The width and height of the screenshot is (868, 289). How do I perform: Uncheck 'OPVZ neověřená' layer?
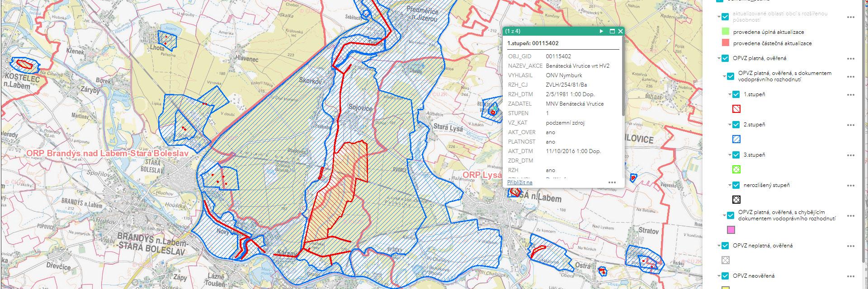tap(725, 276)
